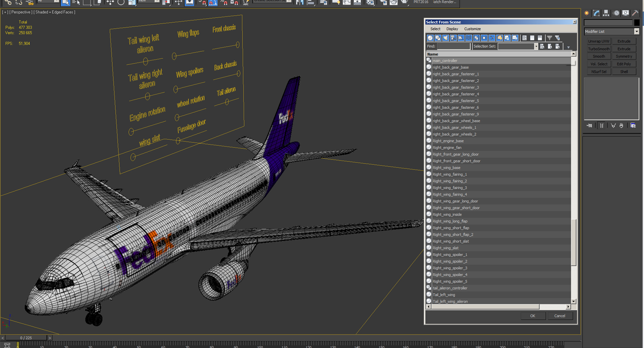Toggle Display Groups filter icon
Image resolution: width=644 pixels, height=348 pixels.
tap(476, 38)
